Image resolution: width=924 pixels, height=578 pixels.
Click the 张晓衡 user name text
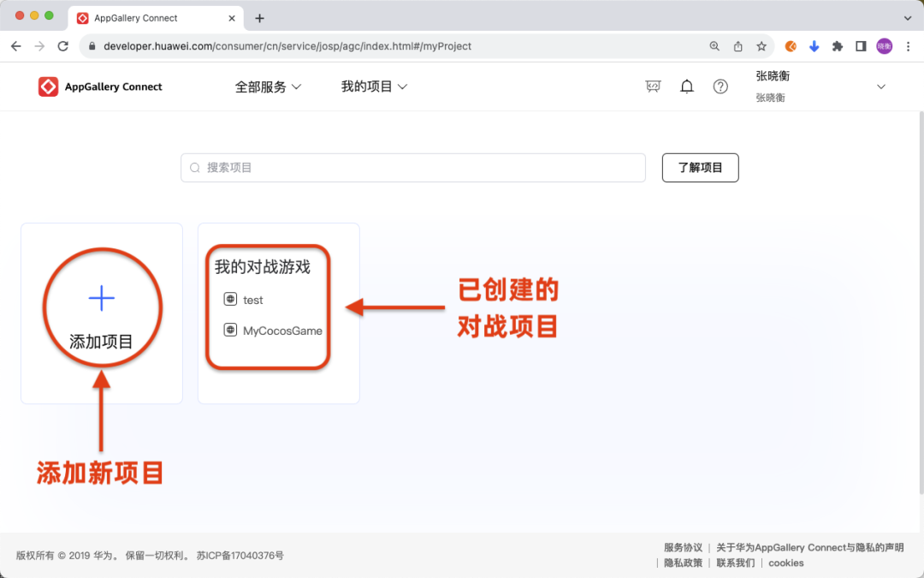pos(773,76)
